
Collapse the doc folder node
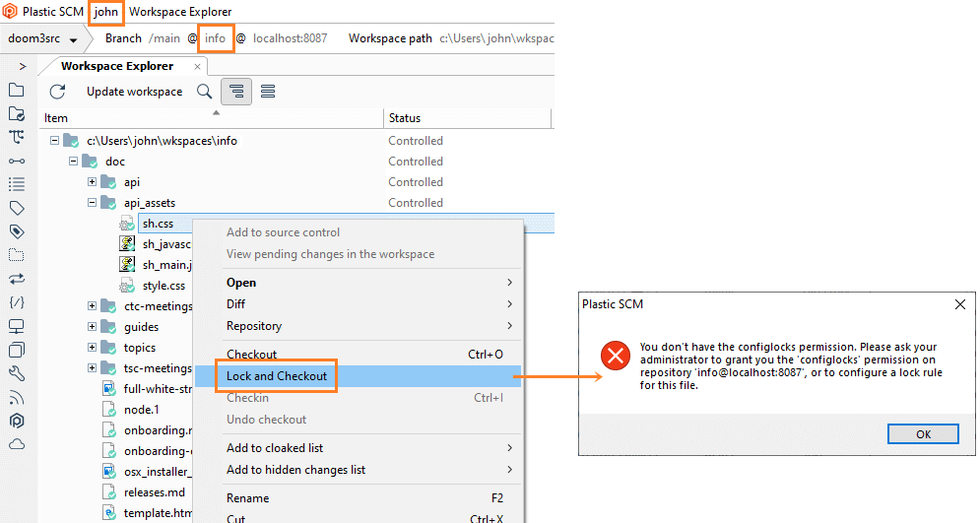point(73,162)
